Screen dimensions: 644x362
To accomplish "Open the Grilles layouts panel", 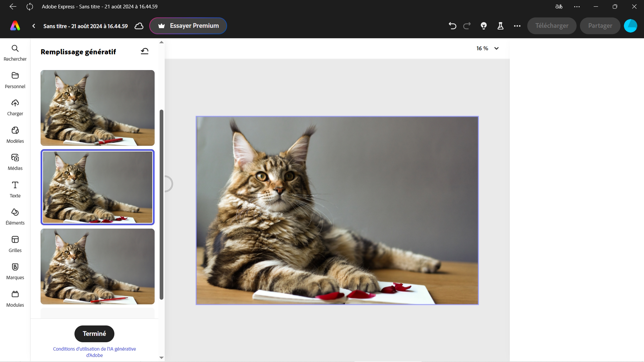I will tap(15, 244).
